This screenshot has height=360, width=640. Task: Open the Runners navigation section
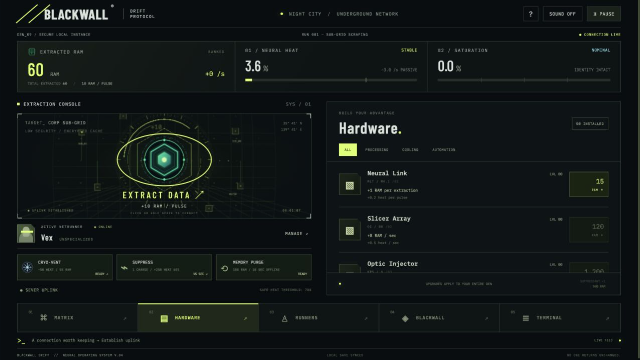tap(318, 318)
